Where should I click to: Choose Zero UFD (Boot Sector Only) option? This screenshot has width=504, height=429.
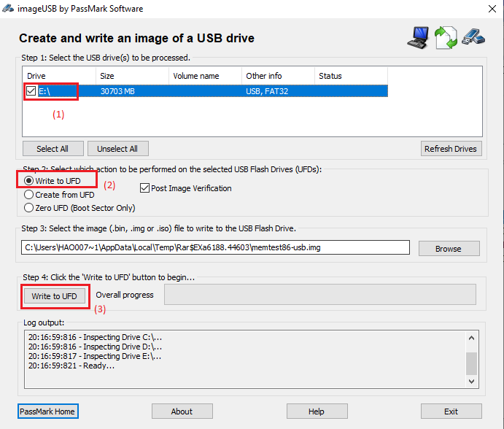point(30,208)
